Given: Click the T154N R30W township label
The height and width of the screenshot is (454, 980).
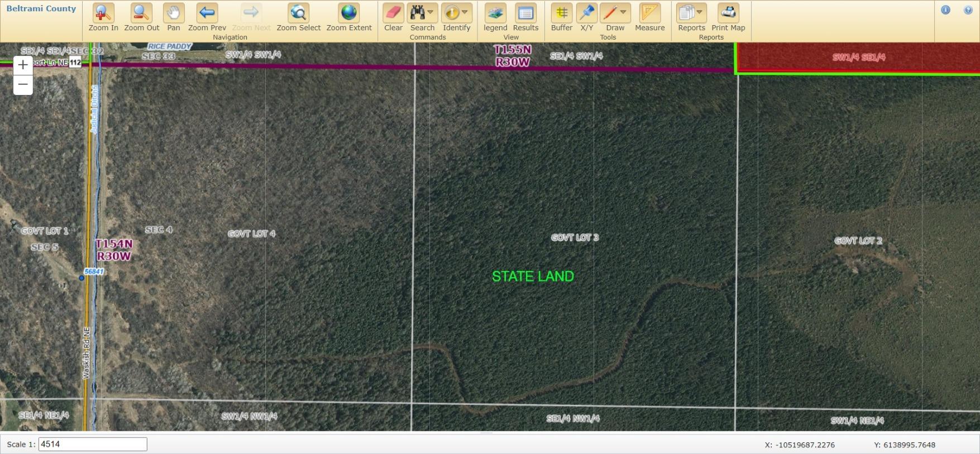Looking at the screenshot, I should coord(114,250).
